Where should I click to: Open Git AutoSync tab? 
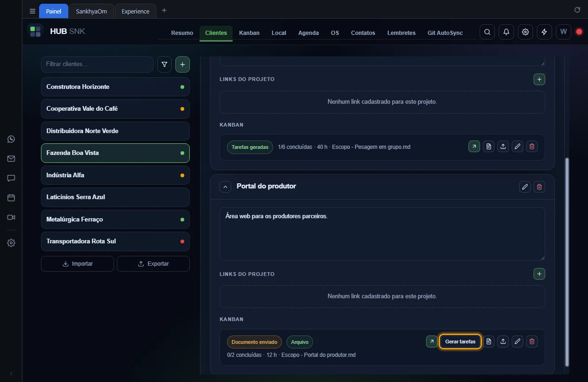(x=445, y=33)
